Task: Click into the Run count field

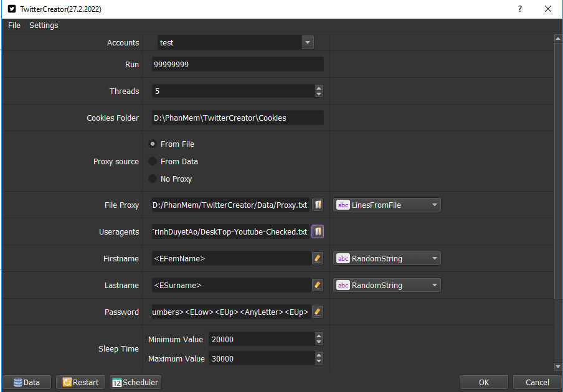Action: pyautogui.click(x=238, y=64)
